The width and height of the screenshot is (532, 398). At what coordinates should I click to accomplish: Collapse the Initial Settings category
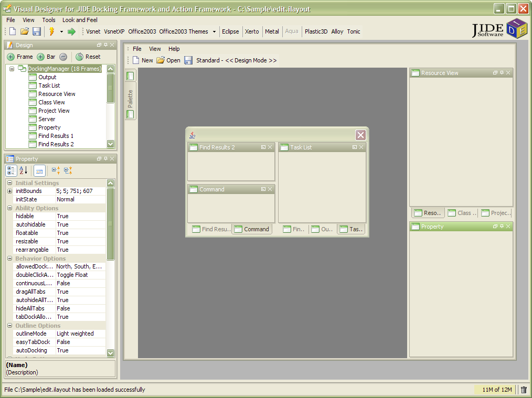coord(10,183)
